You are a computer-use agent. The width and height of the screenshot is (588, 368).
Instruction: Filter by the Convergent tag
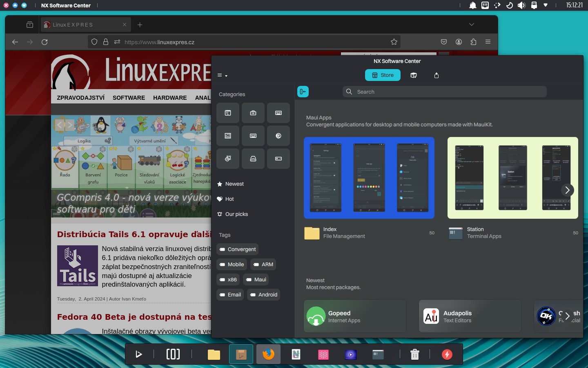point(237,249)
